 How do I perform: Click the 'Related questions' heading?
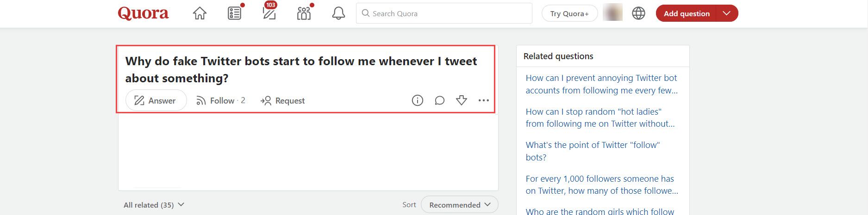558,56
